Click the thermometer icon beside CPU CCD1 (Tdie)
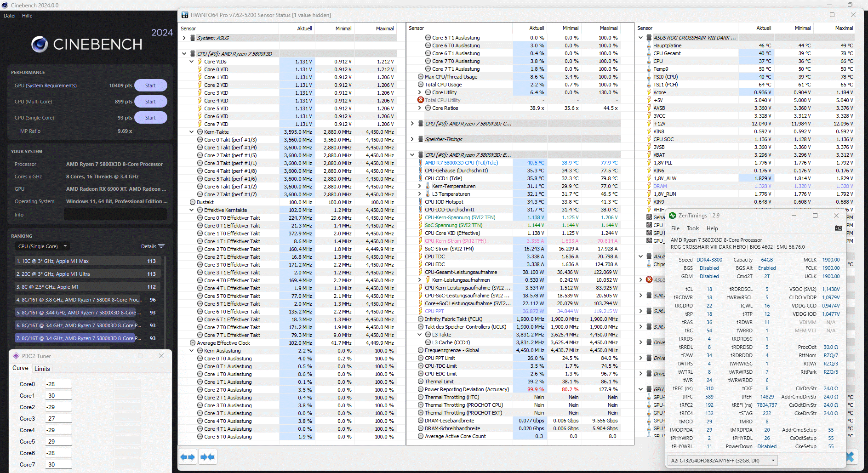This screenshot has height=473, width=868. [x=420, y=178]
